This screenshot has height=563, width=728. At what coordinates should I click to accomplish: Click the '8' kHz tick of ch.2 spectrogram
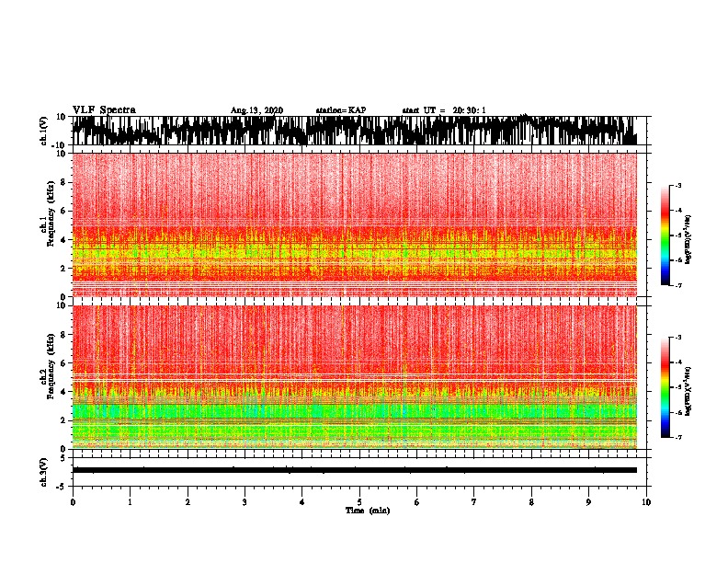click(x=63, y=335)
